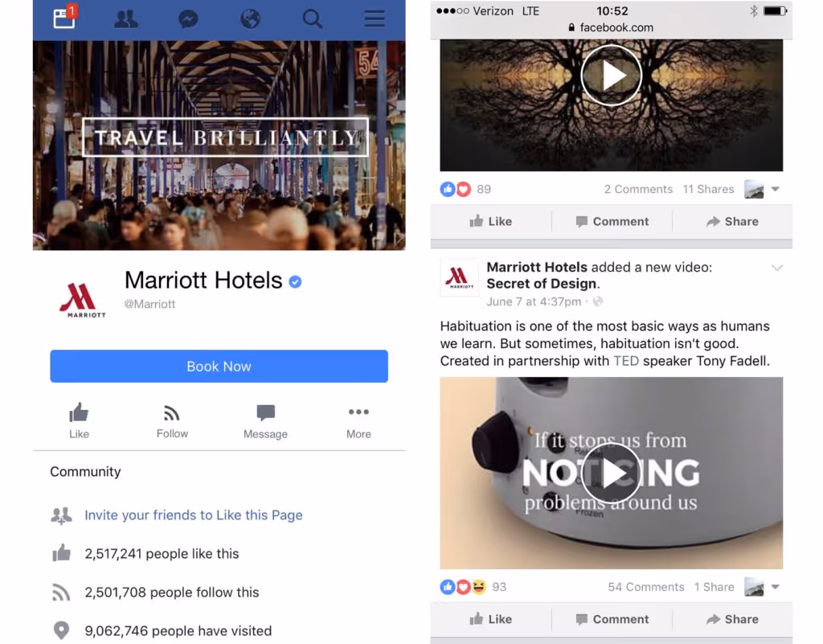This screenshot has height=644, width=823.
Task: Like the Secret of Design post
Action: coord(491,619)
